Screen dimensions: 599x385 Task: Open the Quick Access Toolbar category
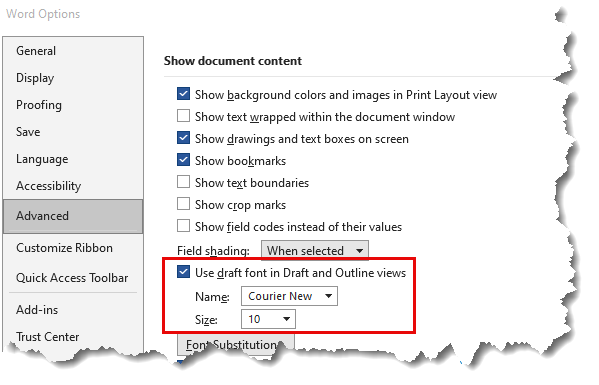point(73,278)
